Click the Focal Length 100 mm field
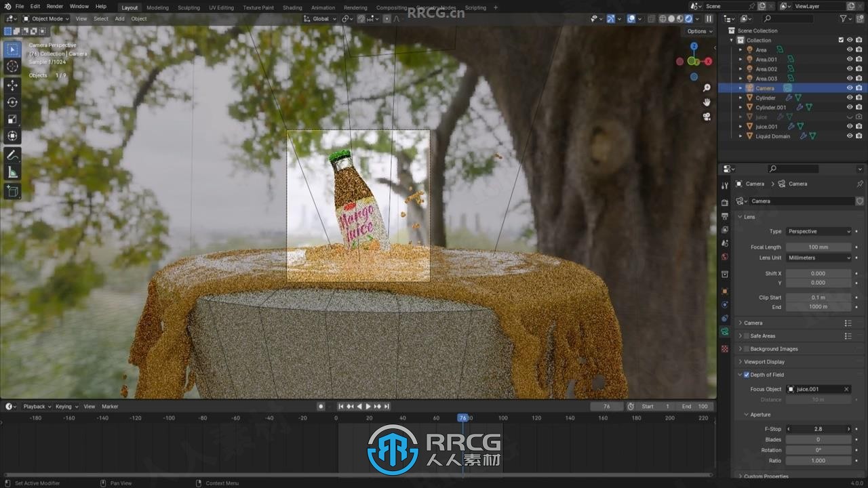The width and height of the screenshot is (868, 488). [818, 247]
